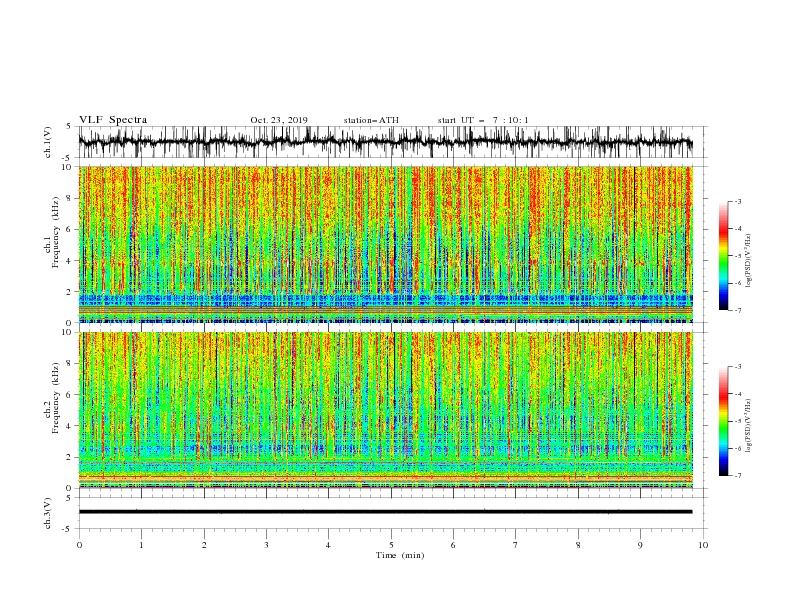This screenshot has width=792, height=612.
Task: Click the "ch.1(V)" axis label
Action: (x=48, y=142)
